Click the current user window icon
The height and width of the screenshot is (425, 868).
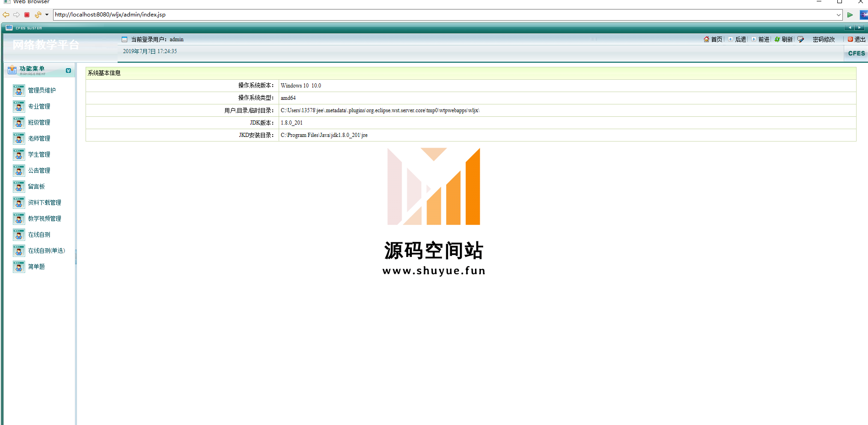click(x=124, y=39)
